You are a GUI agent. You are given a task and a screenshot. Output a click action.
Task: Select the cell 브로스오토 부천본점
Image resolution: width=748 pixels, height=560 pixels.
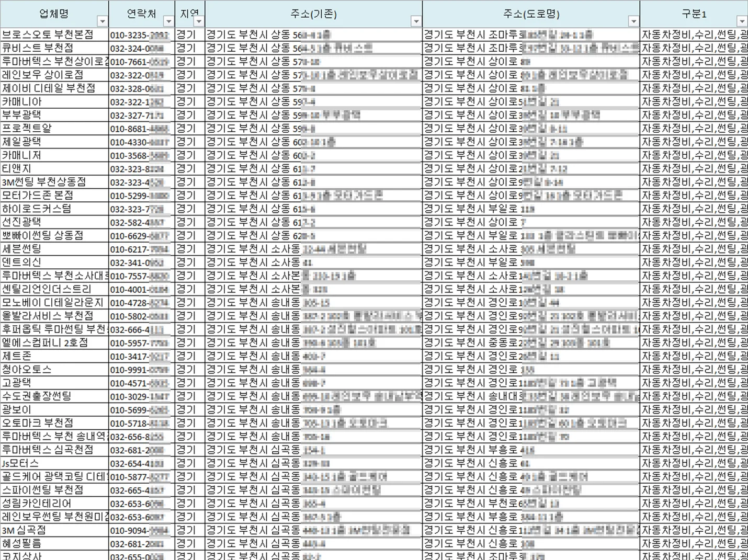54,35
